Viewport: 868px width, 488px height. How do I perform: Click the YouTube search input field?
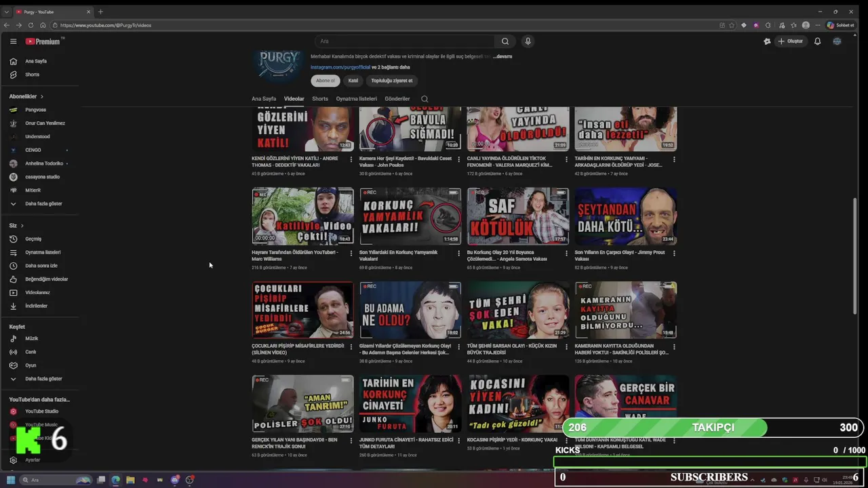[x=405, y=41]
